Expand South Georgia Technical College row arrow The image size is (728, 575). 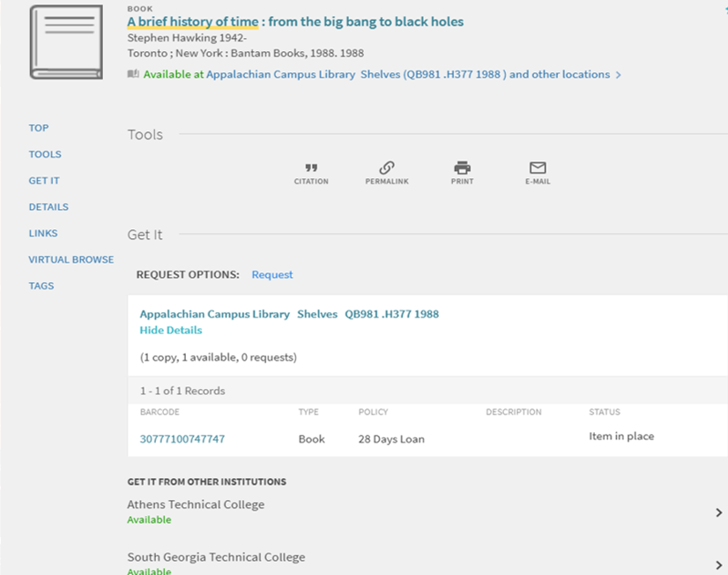[x=718, y=564]
